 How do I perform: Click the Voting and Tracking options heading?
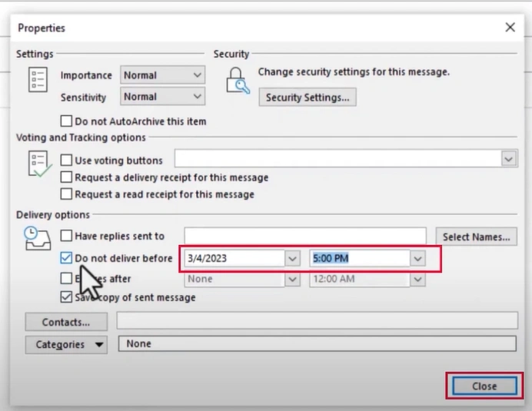(81, 138)
